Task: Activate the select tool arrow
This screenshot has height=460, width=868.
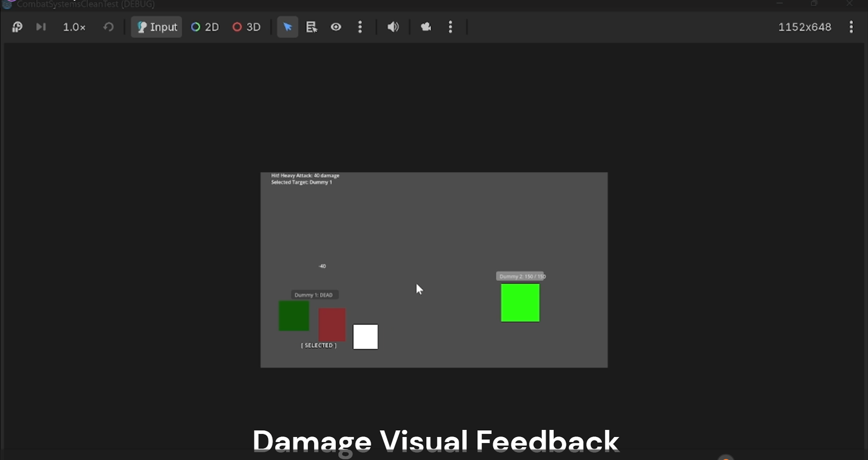Action: 287,27
